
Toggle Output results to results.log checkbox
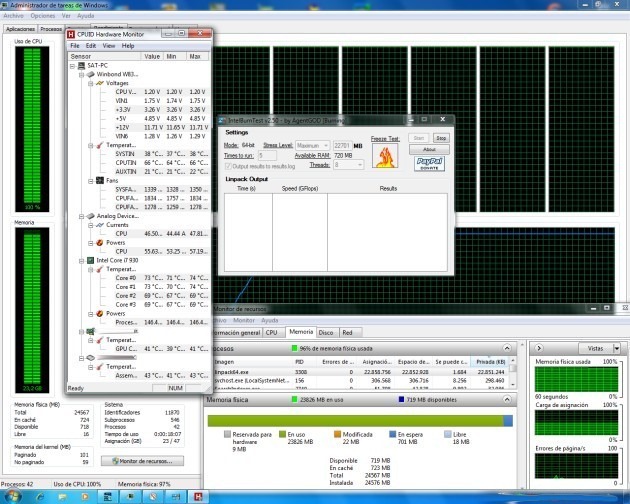click(x=228, y=166)
